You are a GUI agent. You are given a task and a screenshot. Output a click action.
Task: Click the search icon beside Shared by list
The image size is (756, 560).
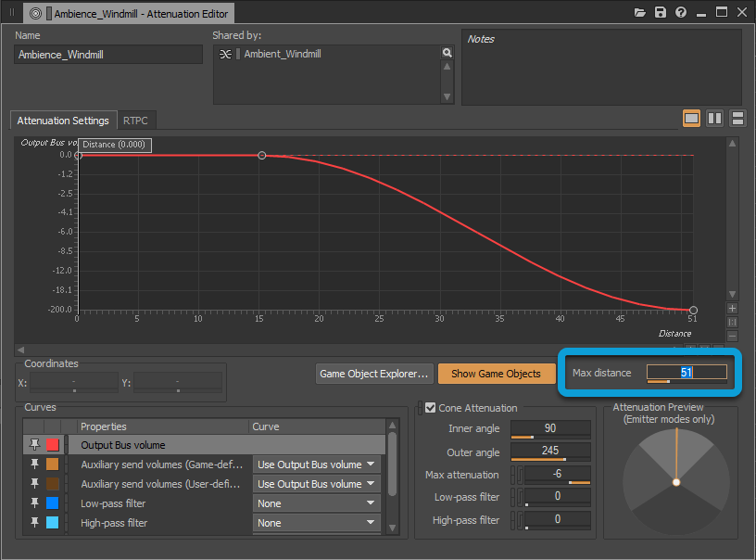click(447, 54)
